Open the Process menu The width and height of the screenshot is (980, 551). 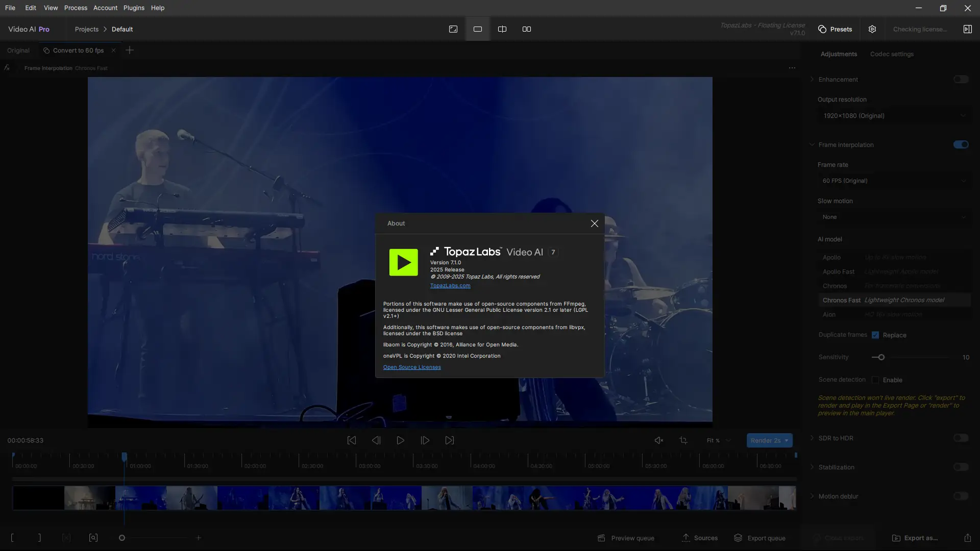click(x=76, y=8)
